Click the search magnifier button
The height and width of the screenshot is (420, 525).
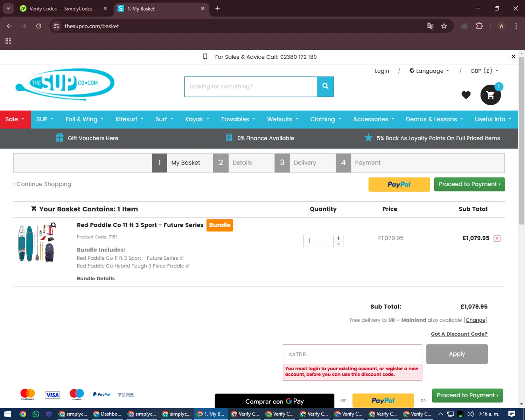pos(325,86)
